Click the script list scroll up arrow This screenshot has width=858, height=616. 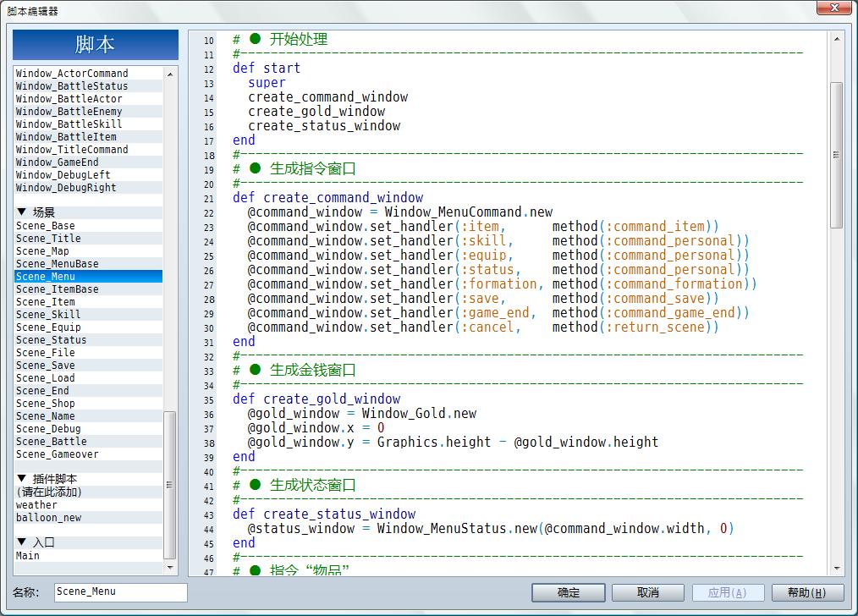click(169, 74)
